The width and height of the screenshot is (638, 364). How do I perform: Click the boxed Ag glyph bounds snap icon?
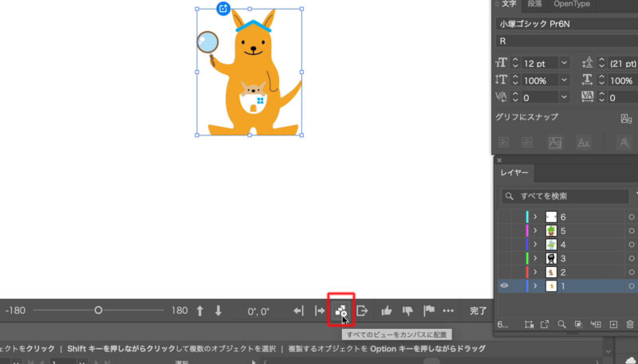[555, 143]
